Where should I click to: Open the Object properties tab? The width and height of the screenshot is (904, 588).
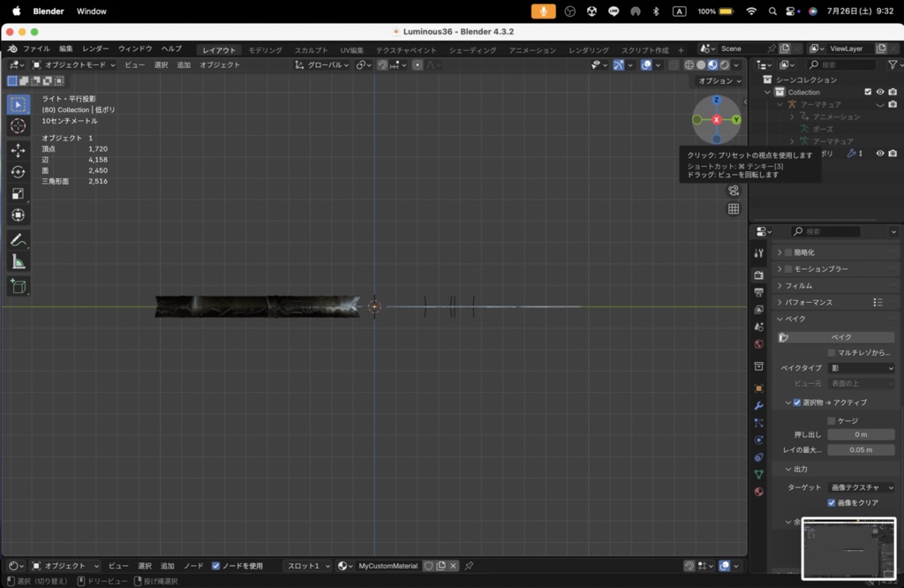(x=758, y=388)
